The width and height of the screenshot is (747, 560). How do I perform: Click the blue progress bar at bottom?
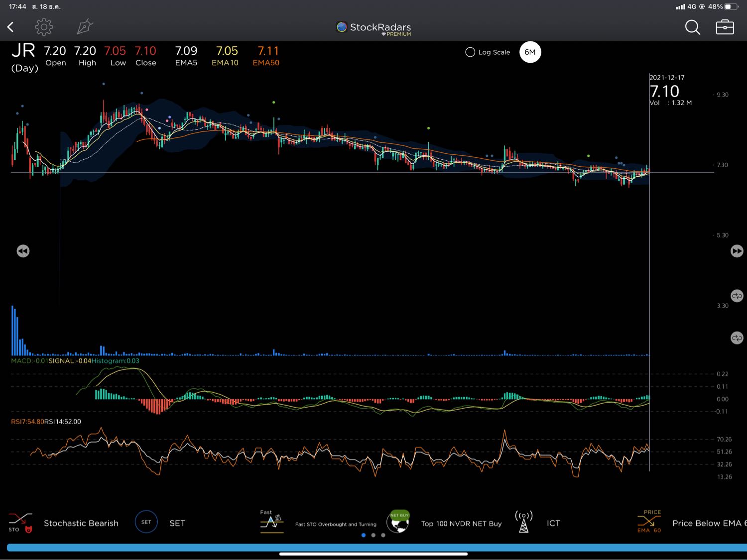[x=373, y=548]
